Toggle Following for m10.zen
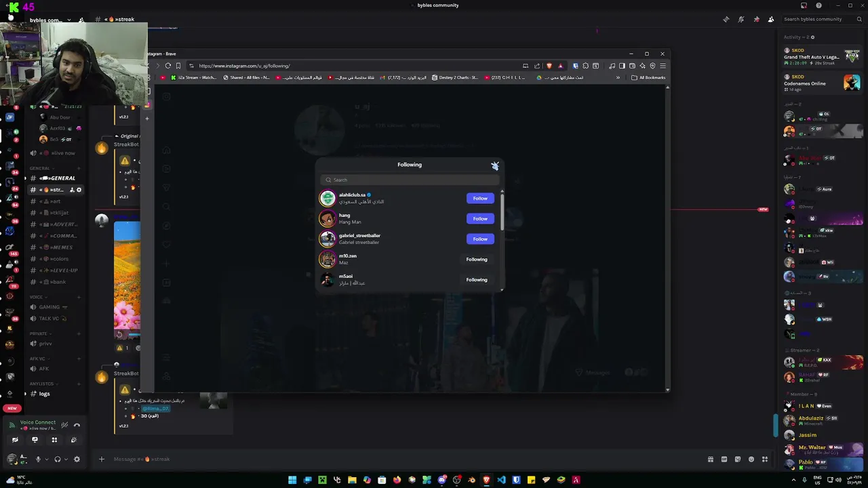 [x=477, y=259]
